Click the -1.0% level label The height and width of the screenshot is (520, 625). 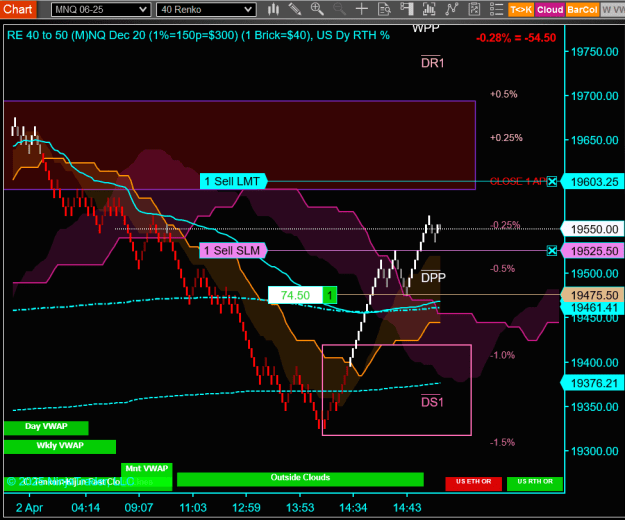(x=502, y=355)
